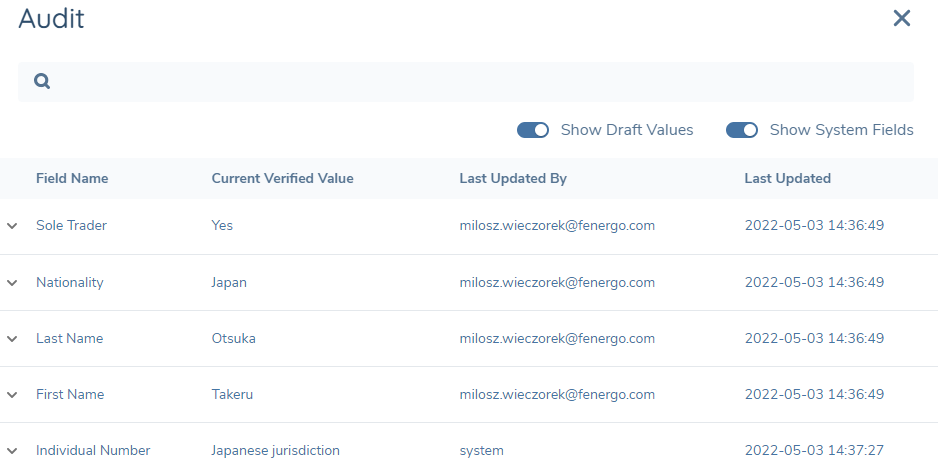Screen dimensions: 938x475
Task: Click the search magnifier icon
Action: [x=42, y=82]
